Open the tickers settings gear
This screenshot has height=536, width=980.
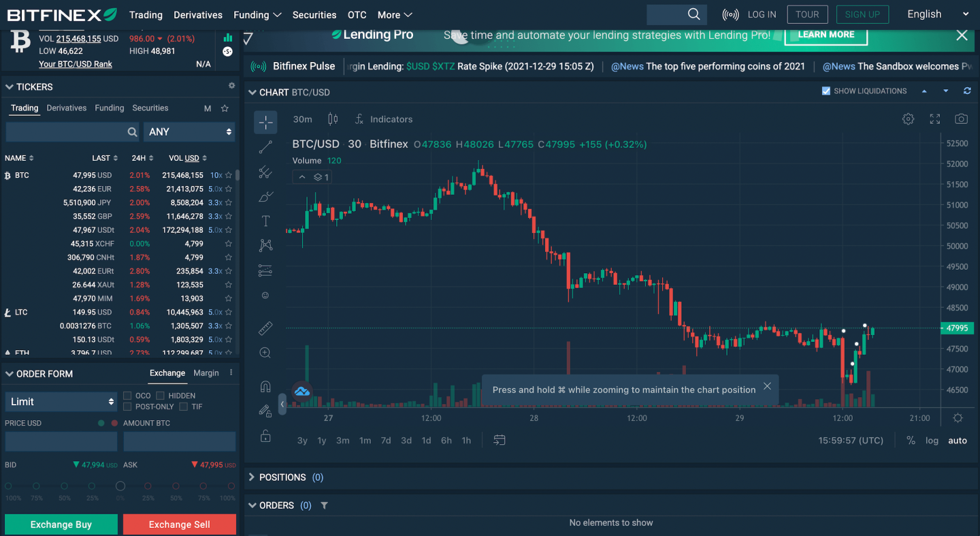pos(231,86)
